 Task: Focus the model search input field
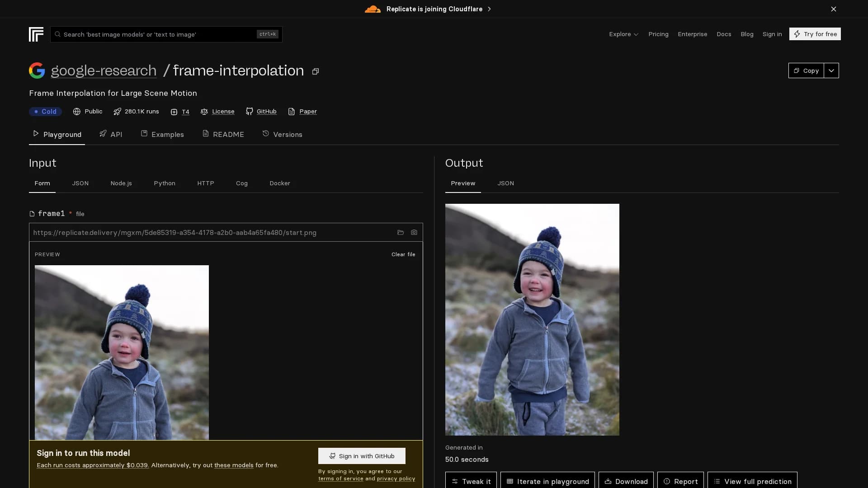point(166,34)
